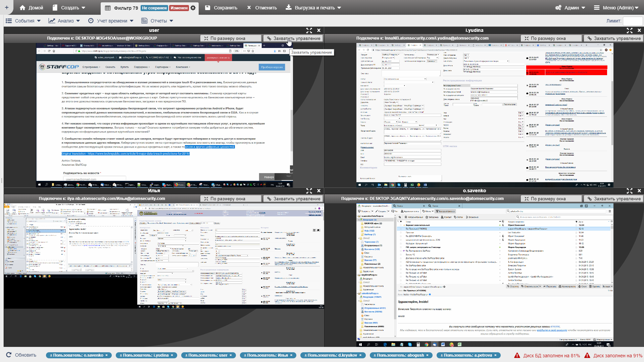Save the filter with Сохранить
This screenshot has height=362, width=644.
[221, 8]
